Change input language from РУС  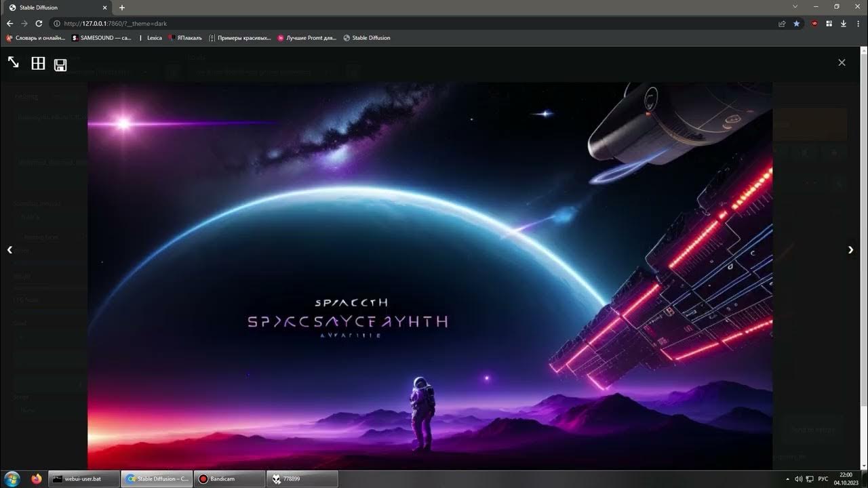pyautogui.click(x=823, y=479)
